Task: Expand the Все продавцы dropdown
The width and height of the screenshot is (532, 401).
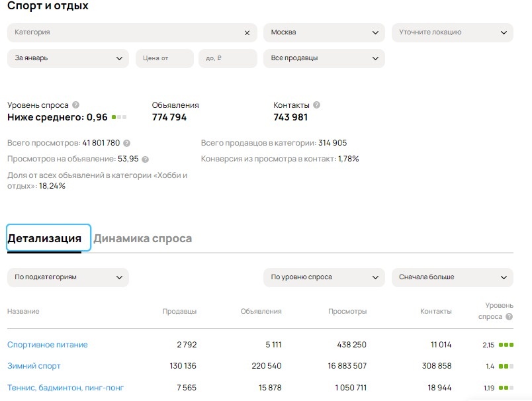Action: [324, 58]
